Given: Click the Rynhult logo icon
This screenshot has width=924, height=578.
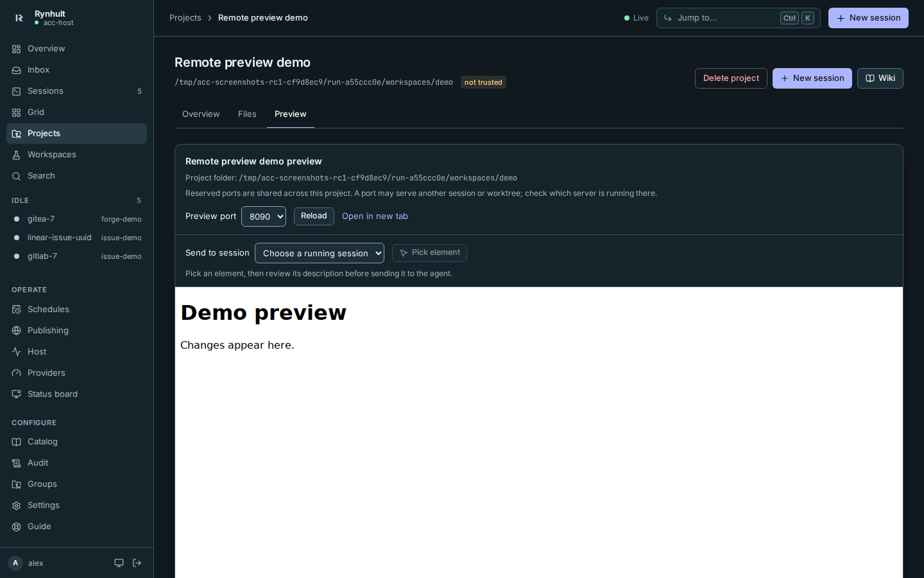Looking at the screenshot, I should click(19, 18).
